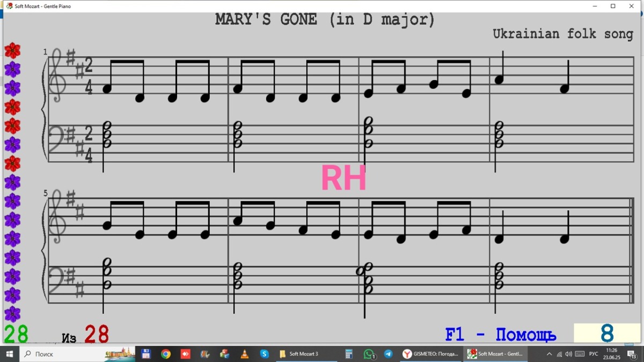Screen dimensions: 644x362
Task: Open the blue floppy disk taskbar app
Action: coord(145,354)
